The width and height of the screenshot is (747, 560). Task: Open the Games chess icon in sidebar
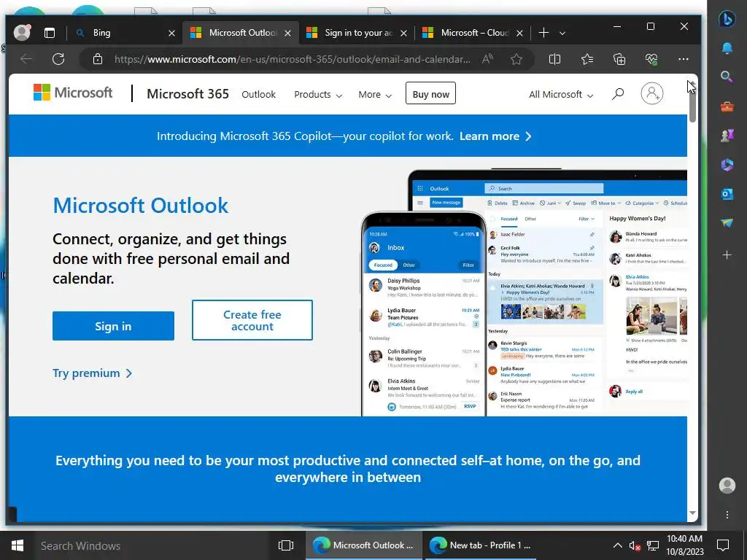coord(727,136)
